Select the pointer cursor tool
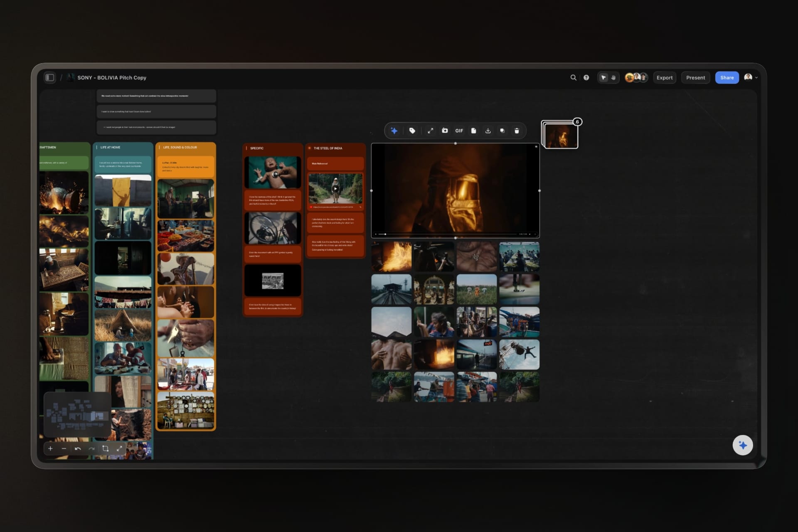Screen dimensions: 798x532 pos(603,78)
